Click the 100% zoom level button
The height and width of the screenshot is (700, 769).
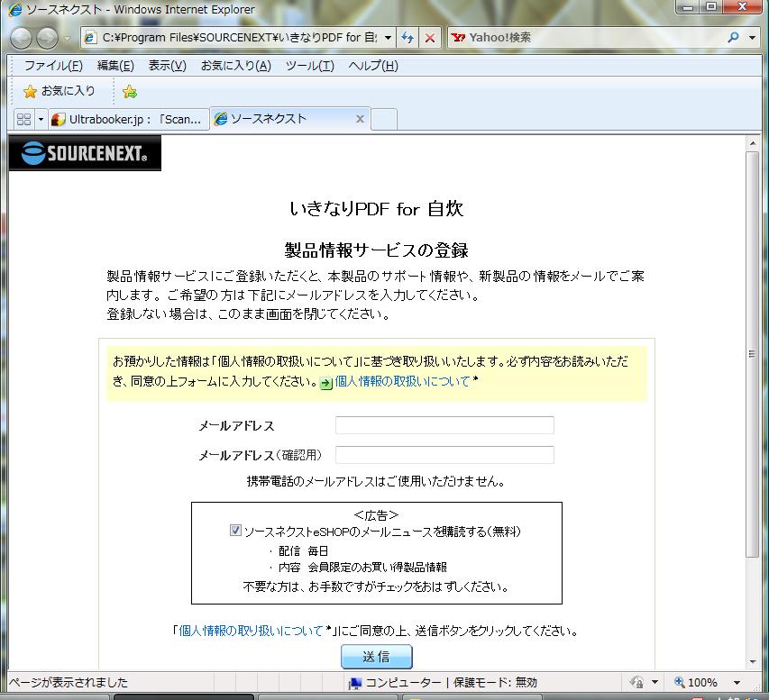pyautogui.click(x=696, y=682)
